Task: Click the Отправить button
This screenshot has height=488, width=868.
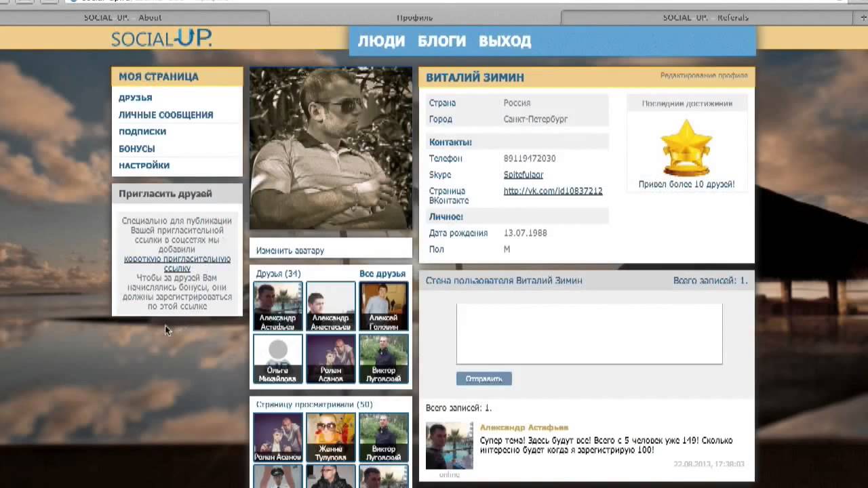Action: 484,379
